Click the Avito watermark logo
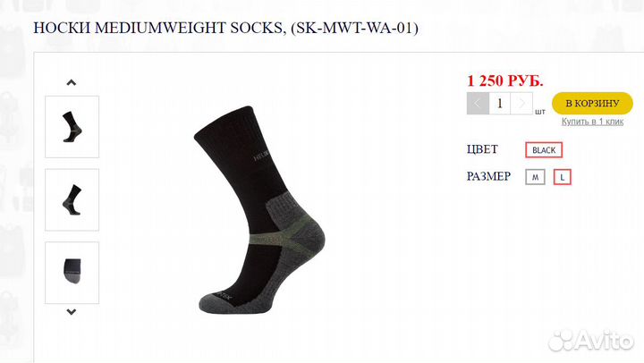 590,341
